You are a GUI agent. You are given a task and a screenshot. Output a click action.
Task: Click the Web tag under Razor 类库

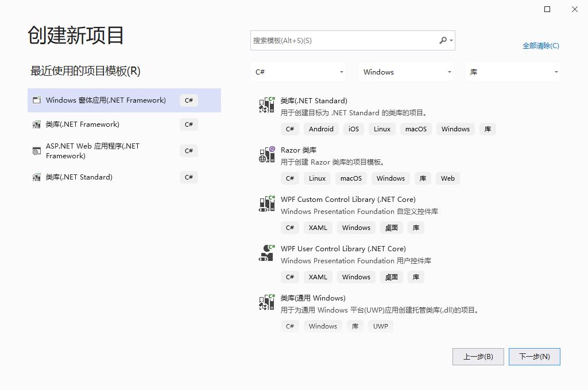(448, 178)
